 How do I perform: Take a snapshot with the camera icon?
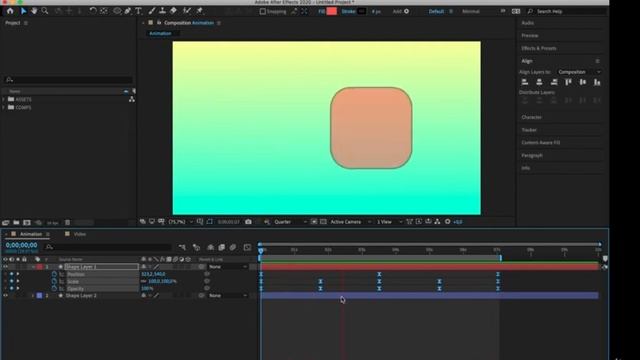coord(248,222)
